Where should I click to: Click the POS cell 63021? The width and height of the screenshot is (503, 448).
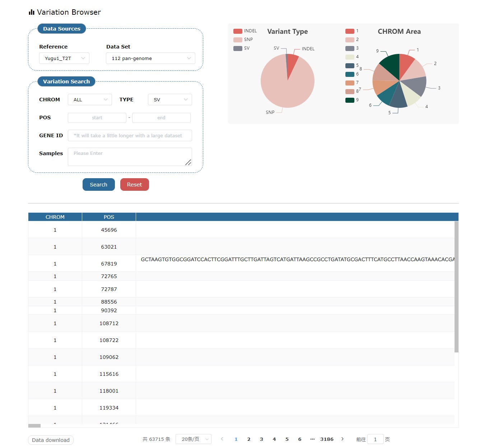tap(109, 247)
